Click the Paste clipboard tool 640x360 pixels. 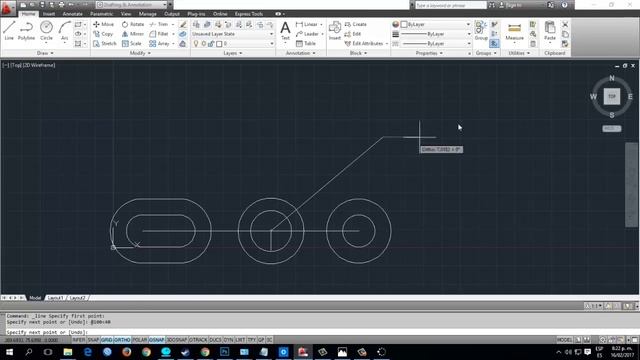pos(550,31)
